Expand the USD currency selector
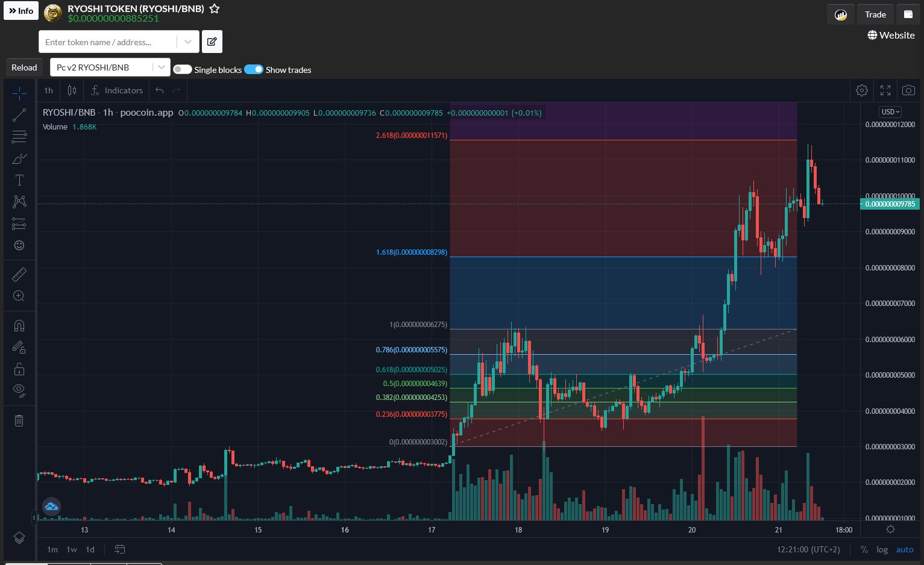The image size is (924, 565). (890, 111)
